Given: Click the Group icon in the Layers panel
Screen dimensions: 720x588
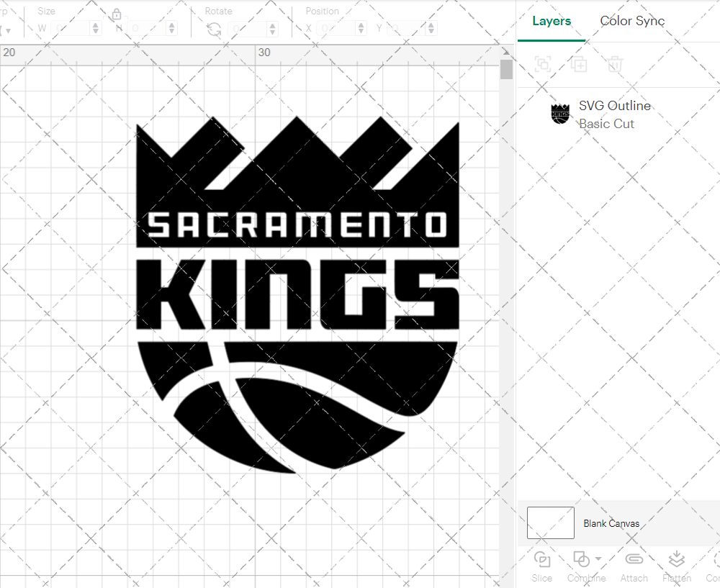Looking at the screenshot, I should 542,64.
